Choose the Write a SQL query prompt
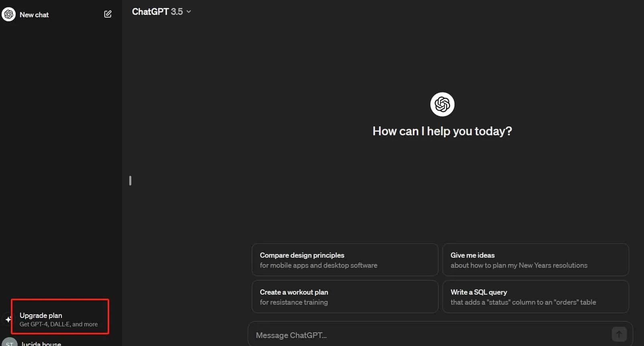The image size is (644, 346). point(535,297)
